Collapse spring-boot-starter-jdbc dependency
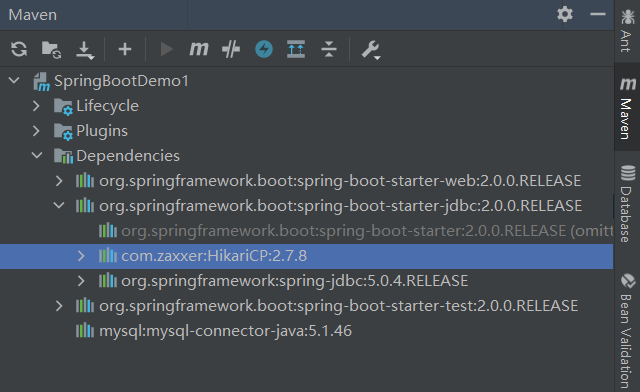 pyautogui.click(x=59, y=205)
